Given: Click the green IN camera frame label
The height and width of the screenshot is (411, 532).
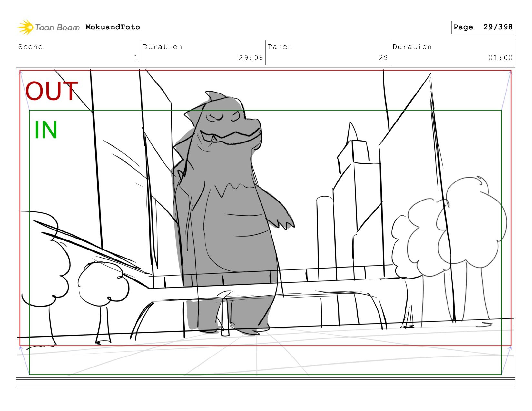Looking at the screenshot, I should pos(46,130).
